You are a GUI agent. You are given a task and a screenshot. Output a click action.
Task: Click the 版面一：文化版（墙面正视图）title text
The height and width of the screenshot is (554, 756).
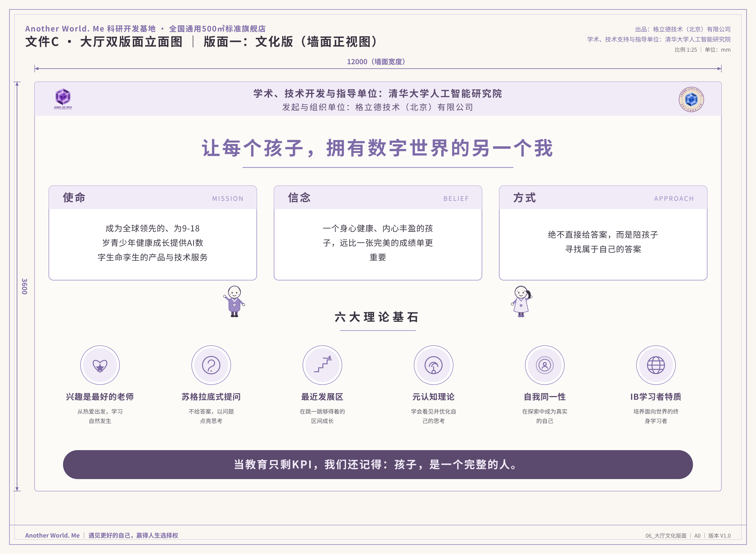[292, 42]
